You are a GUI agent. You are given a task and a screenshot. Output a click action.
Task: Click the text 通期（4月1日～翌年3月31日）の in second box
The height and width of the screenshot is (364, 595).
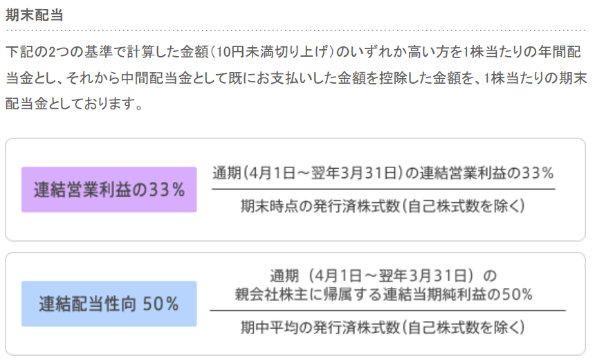tap(383, 275)
